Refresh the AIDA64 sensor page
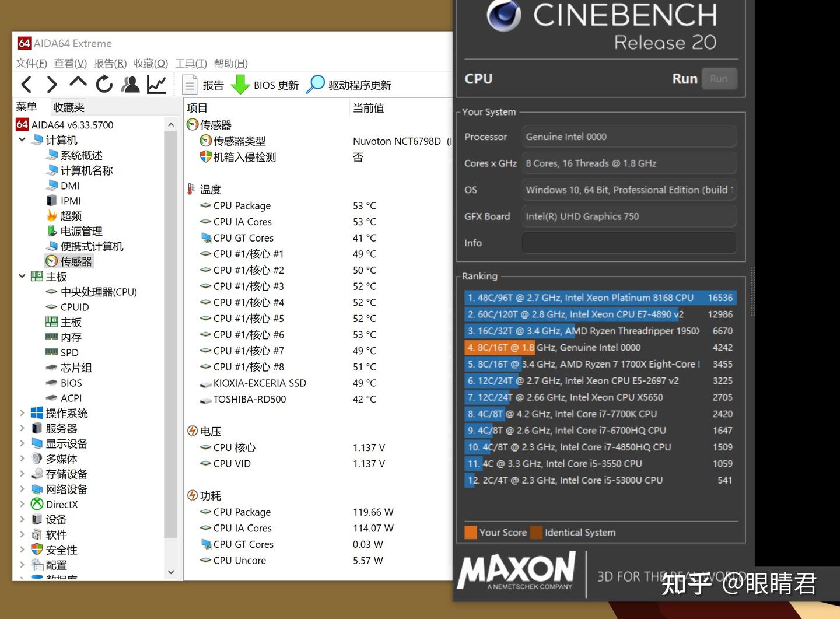Screen dimensions: 840x619 (104, 85)
